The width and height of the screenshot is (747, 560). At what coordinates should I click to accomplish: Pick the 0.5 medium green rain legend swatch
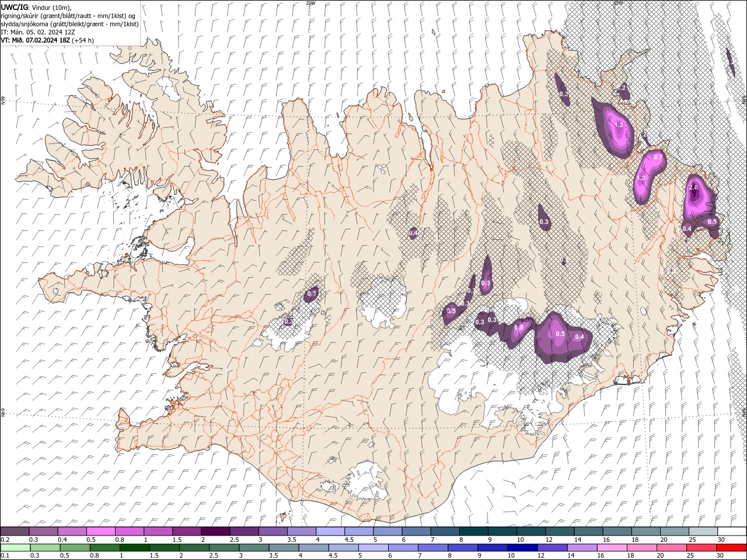75,548
